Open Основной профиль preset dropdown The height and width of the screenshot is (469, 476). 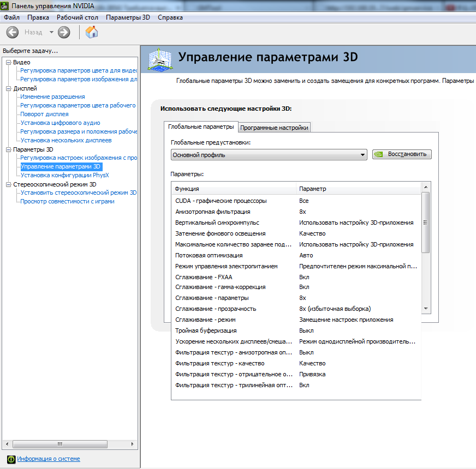269,155
